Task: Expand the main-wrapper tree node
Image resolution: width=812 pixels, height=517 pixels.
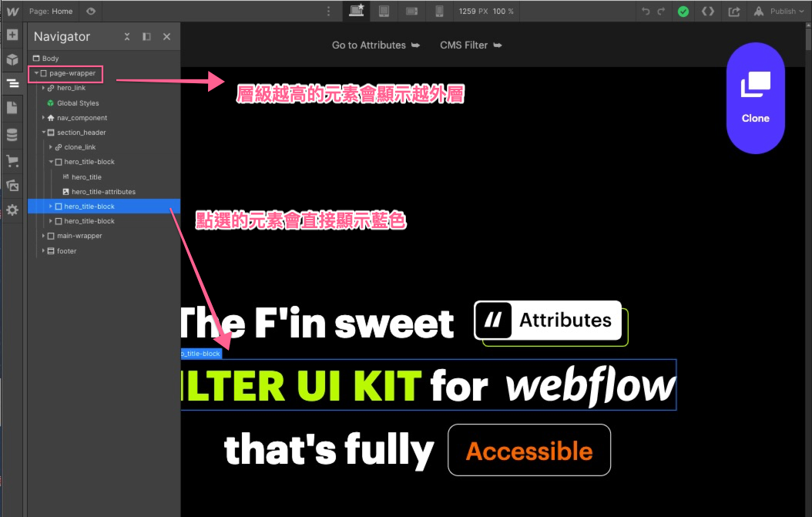Action: (44, 236)
